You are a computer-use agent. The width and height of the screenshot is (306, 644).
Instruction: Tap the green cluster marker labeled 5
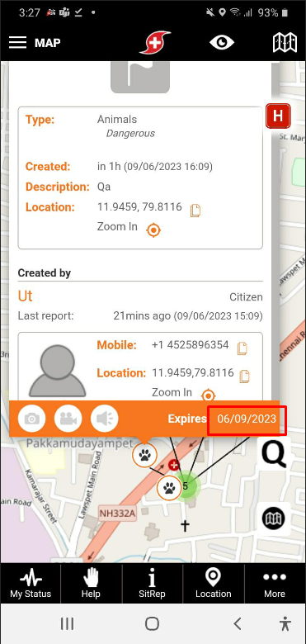point(187,486)
